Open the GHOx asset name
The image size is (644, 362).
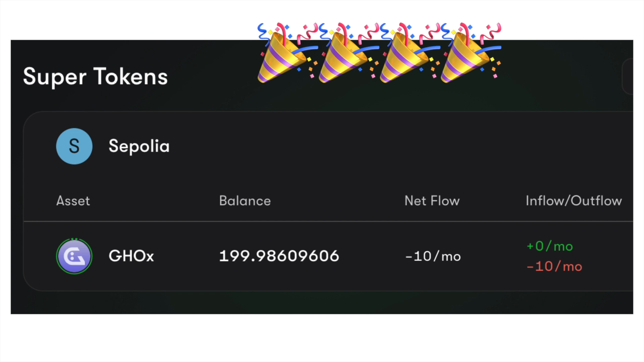click(131, 256)
